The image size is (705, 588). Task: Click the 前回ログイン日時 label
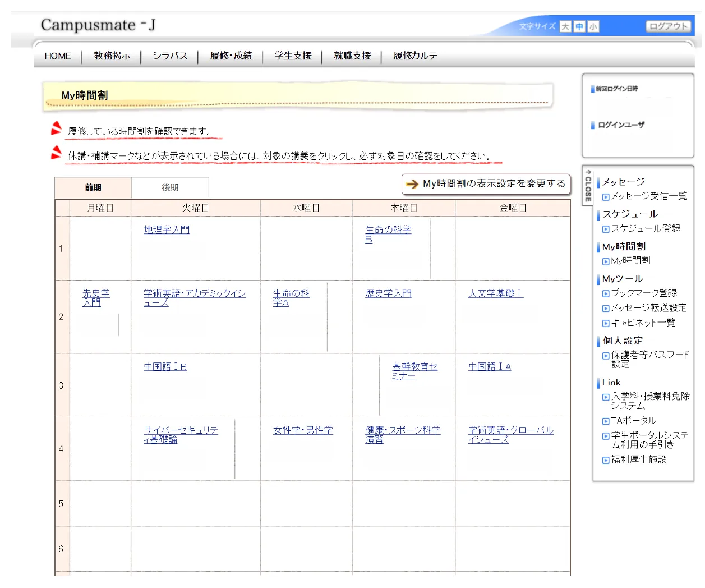point(616,89)
